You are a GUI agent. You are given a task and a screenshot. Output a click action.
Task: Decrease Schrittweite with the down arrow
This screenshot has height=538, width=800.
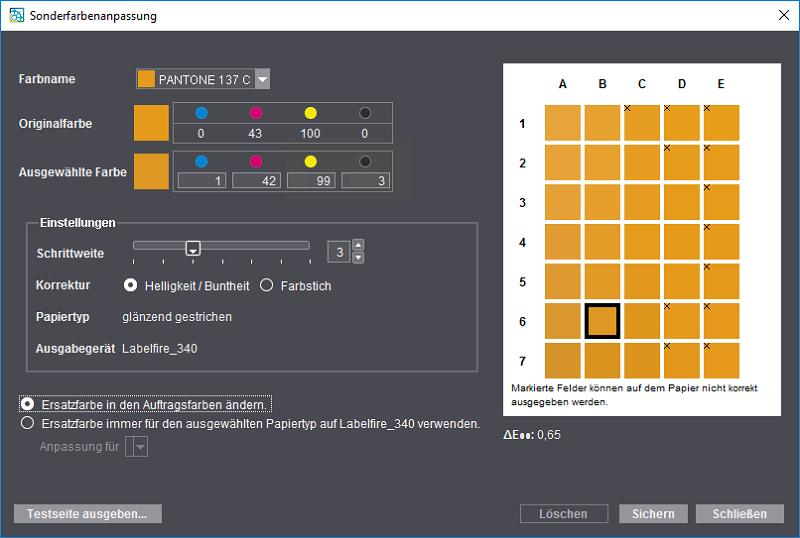[x=358, y=258]
